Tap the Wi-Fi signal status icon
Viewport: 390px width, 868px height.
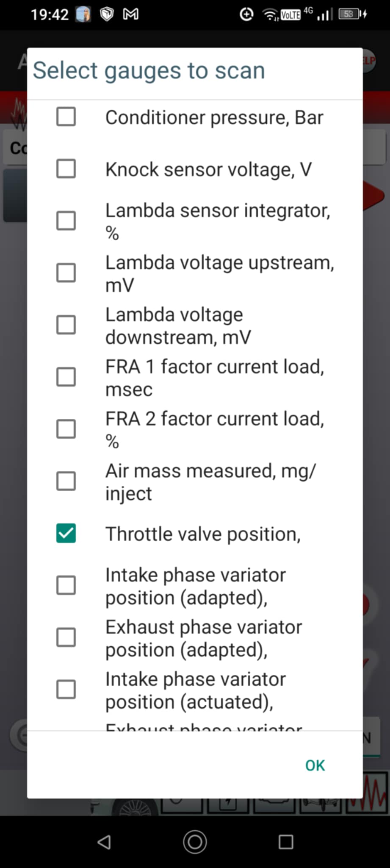[x=270, y=15]
